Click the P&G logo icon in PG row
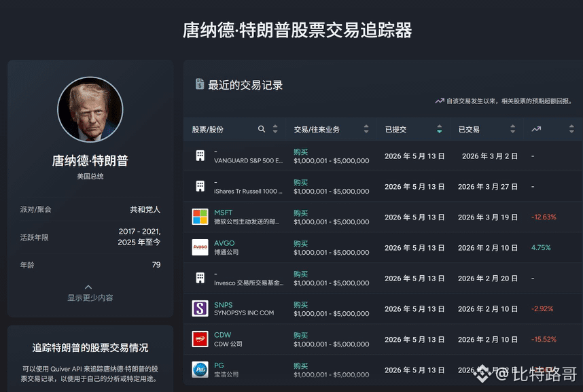The width and height of the screenshot is (583, 392). point(200,370)
